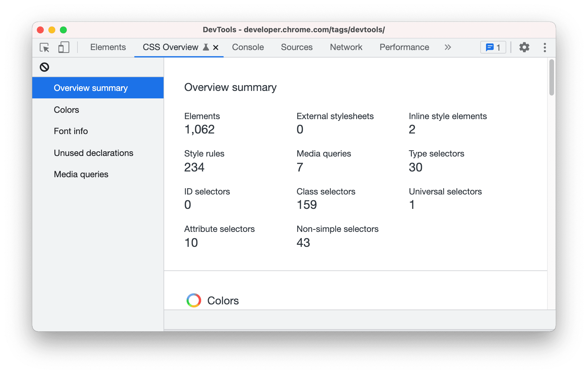Select the Font info section

pyautogui.click(x=70, y=131)
